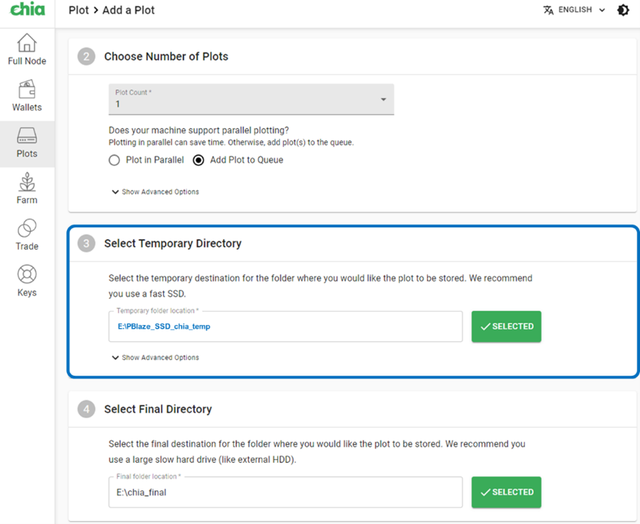Click SELECTED button for temporary folder

tap(506, 326)
